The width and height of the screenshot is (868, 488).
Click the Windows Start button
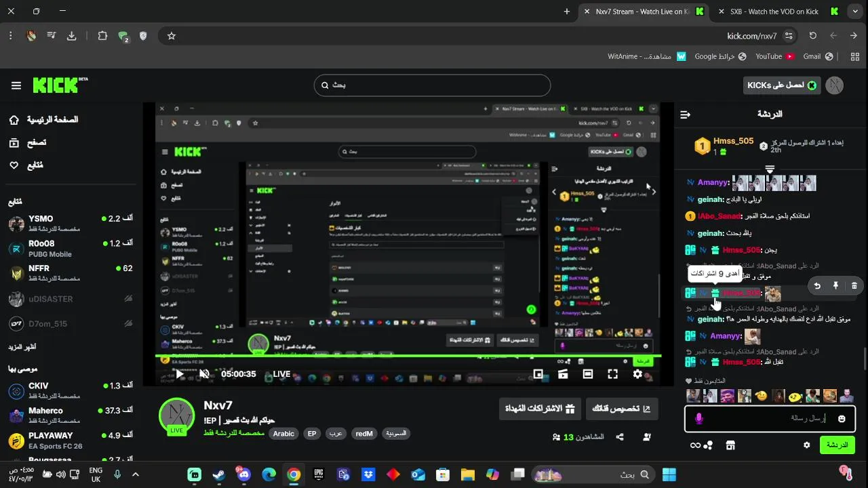tap(669, 474)
